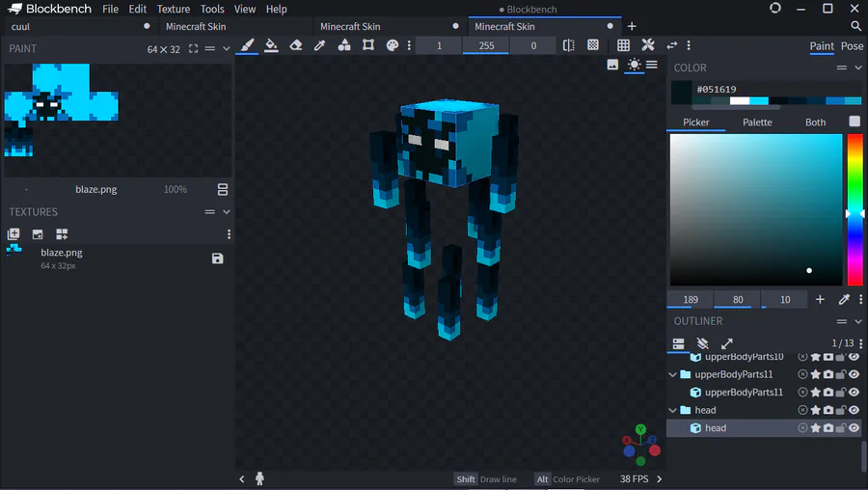
Task: Toggle visibility of the upperBodyParts11 cube
Action: pos(854,393)
